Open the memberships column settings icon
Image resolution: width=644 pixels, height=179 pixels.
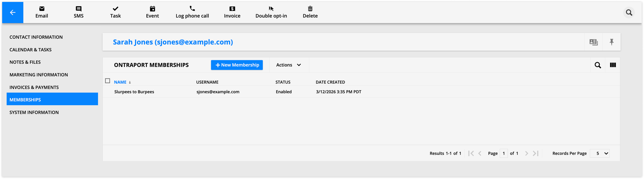(613, 65)
